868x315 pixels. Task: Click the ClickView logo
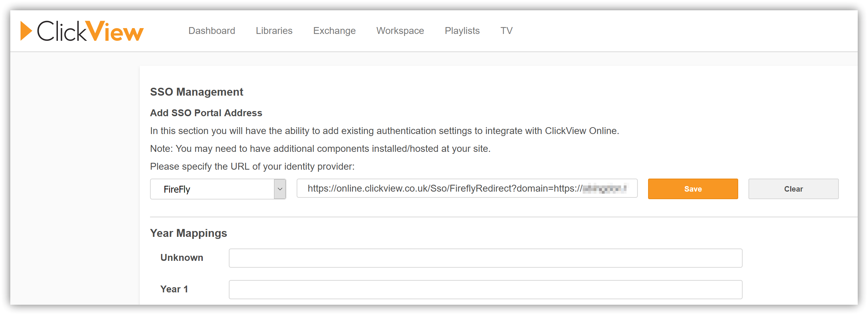tap(82, 31)
